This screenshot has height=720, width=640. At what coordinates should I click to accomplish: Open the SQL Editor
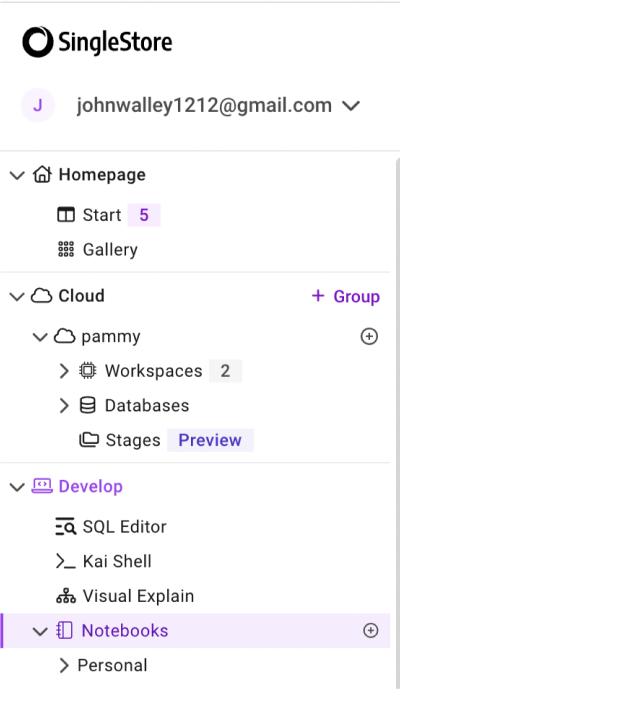point(124,527)
